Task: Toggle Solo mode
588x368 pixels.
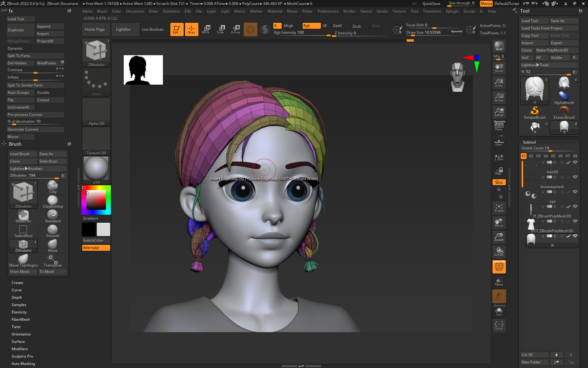Action: click(x=499, y=311)
